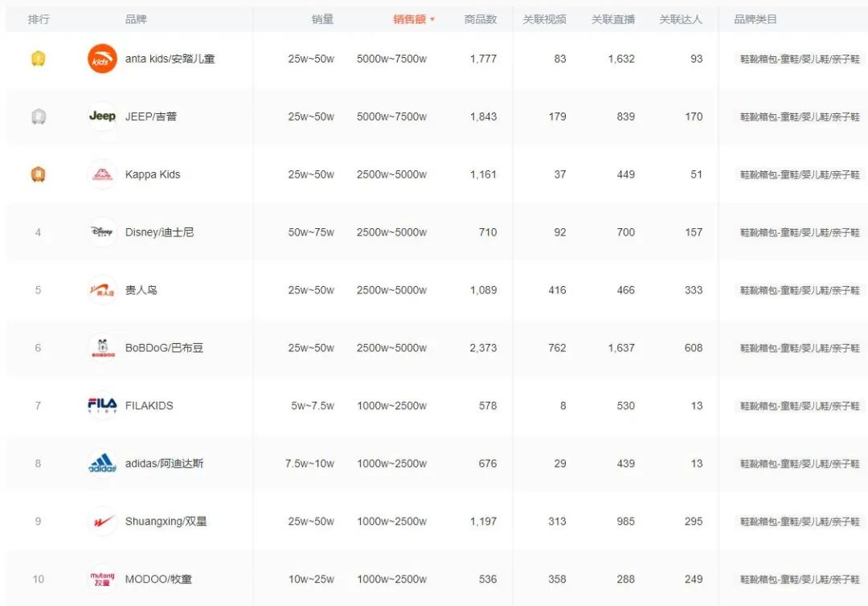Screen dimensions: 868x606
Task: Click related livestreams count 1,637
Action: coord(621,347)
